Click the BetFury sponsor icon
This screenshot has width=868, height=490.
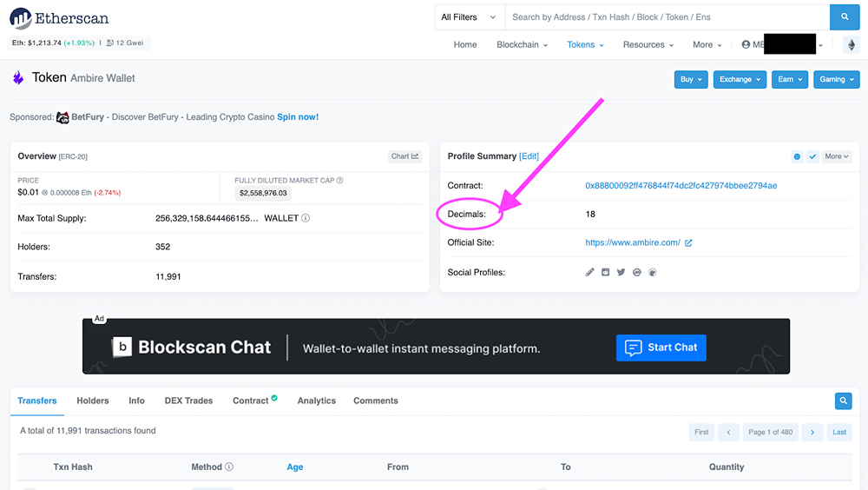coord(62,117)
